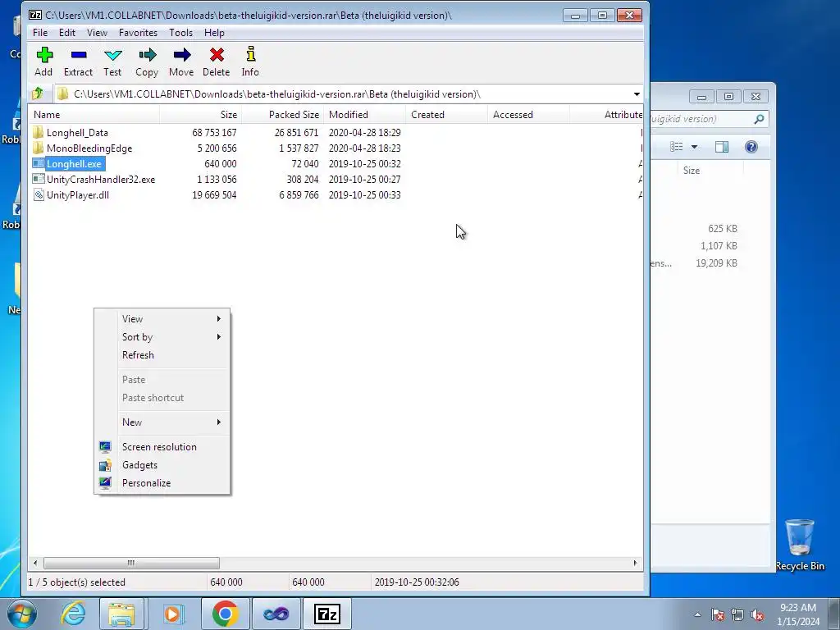Click the Action Center flag tray icon
Screen dimensions: 840x630
tap(718, 614)
